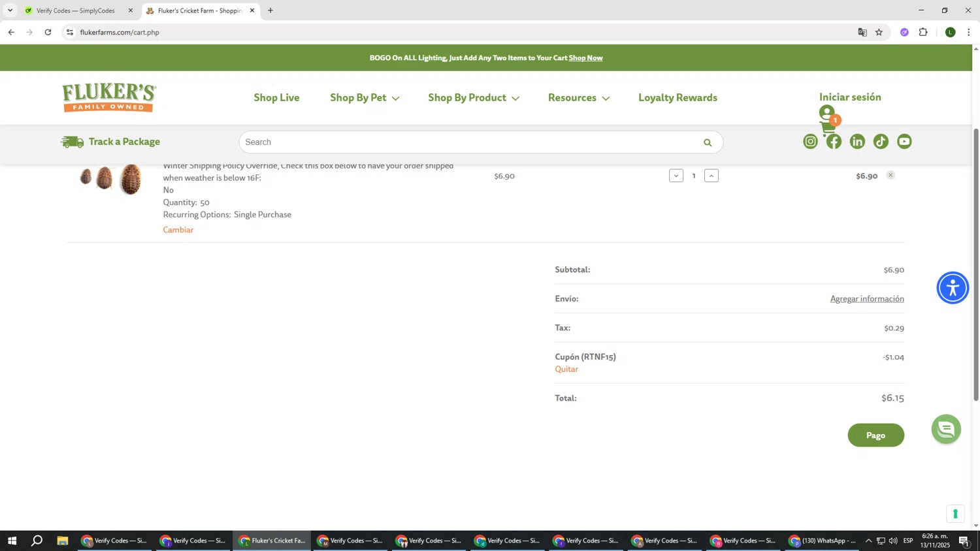View site information icon in address bar
The height and width of the screenshot is (551, 980).
point(70,32)
